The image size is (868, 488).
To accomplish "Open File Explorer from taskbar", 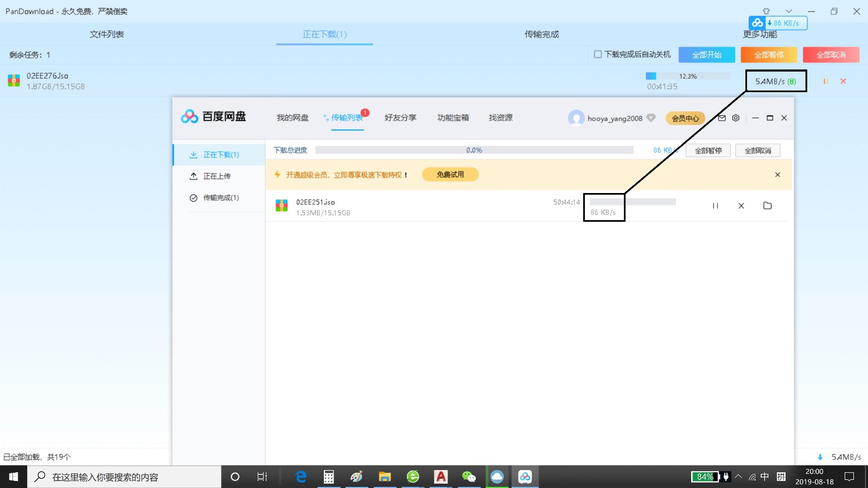I will tap(385, 477).
